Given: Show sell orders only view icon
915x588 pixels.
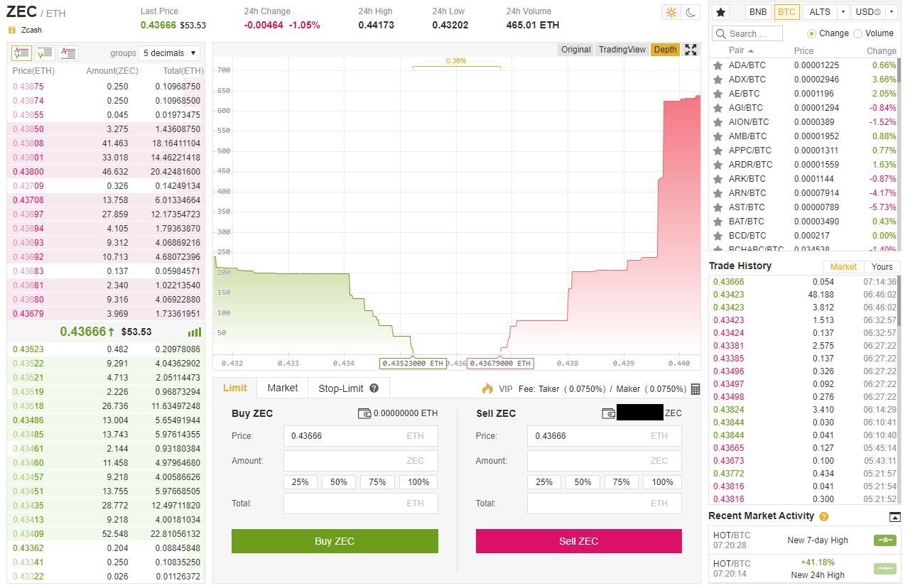Looking at the screenshot, I should point(68,53).
